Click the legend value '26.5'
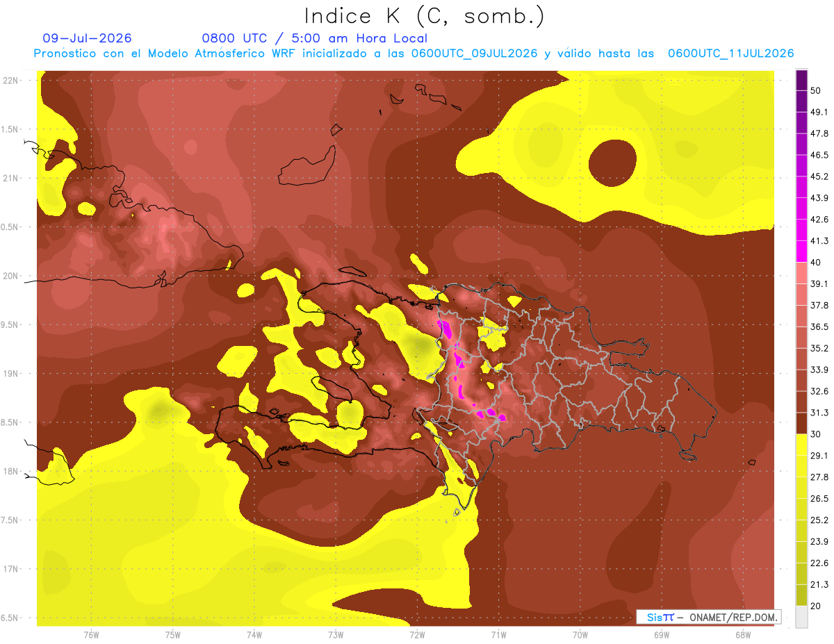Screen dimensions: 834x644 pyautogui.click(x=819, y=498)
